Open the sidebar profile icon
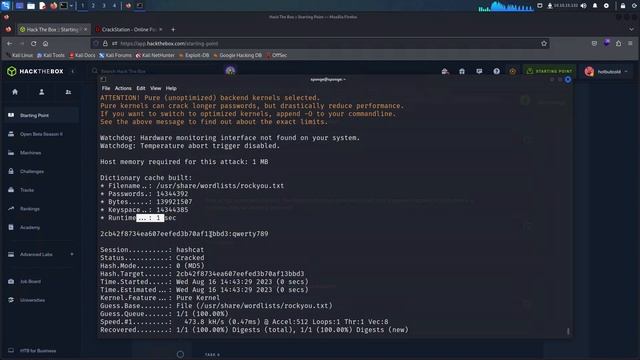Viewport: 640px width, 360px height. point(42,92)
